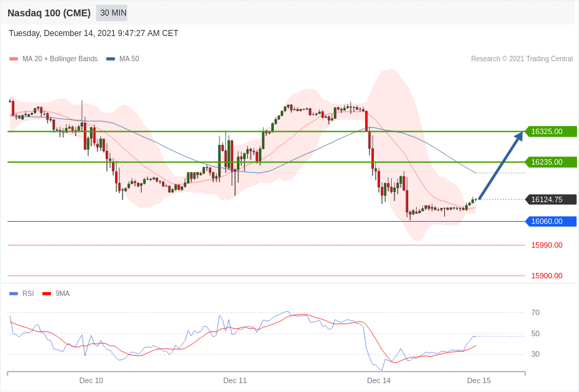This screenshot has width=579, height=392.
Task: Click the 16124.75 current price label
Action: (550, 199)
